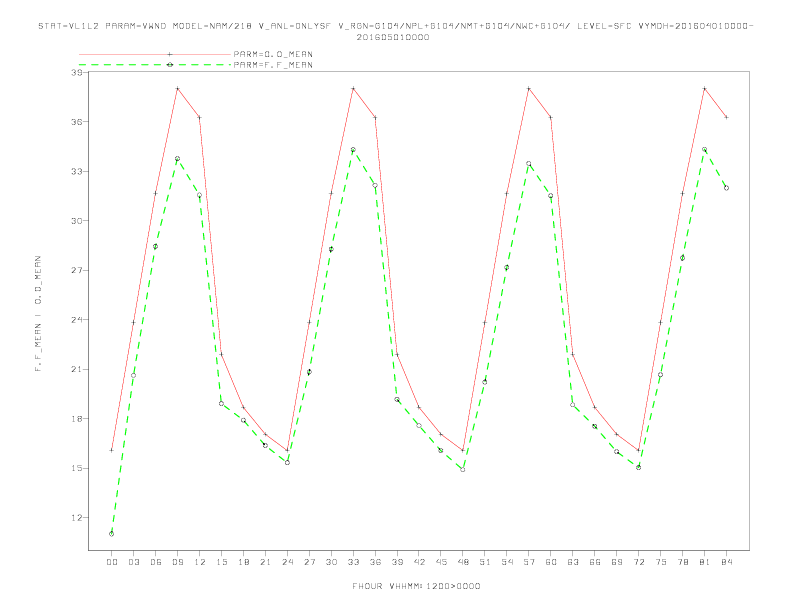
Task: Click x-axis tick label 33
Action: coord(353,562)
